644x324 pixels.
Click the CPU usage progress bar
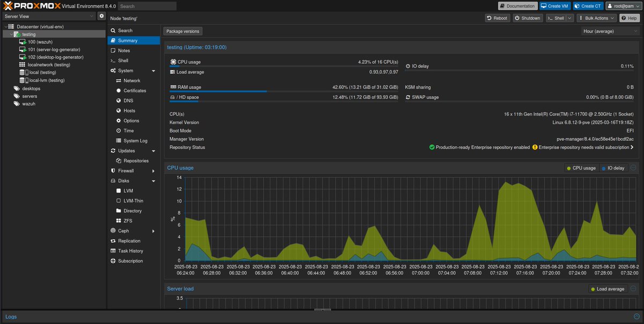pyautogui.click(x=284, y=67)
